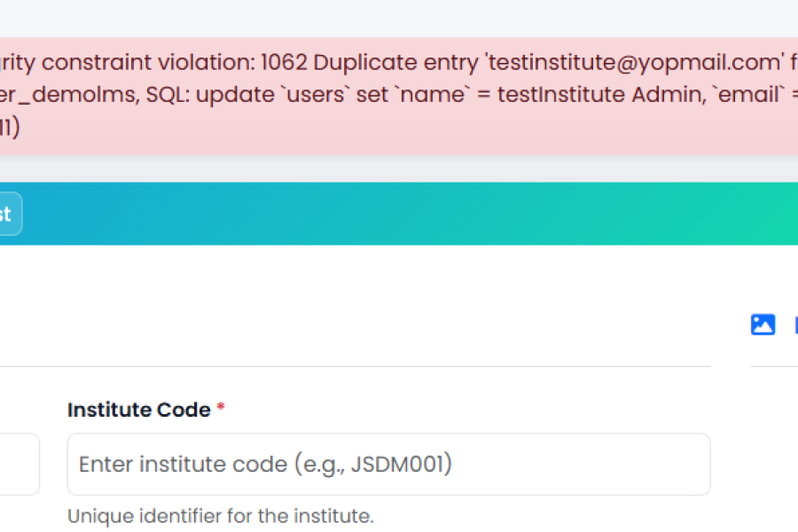Click the Institute Code label
The width and height of the screenshot is (798, 532).
coord(139,410)
